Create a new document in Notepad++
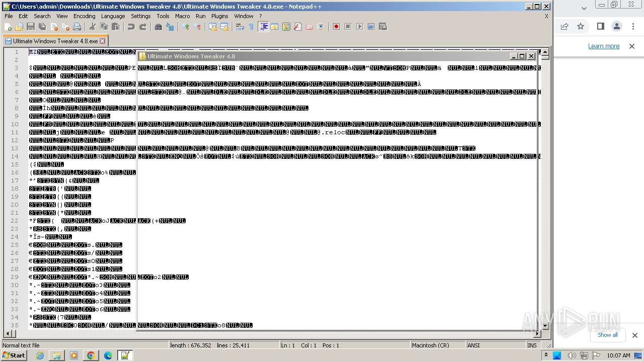This screenshot has width=644, height=362. point(8,27)
